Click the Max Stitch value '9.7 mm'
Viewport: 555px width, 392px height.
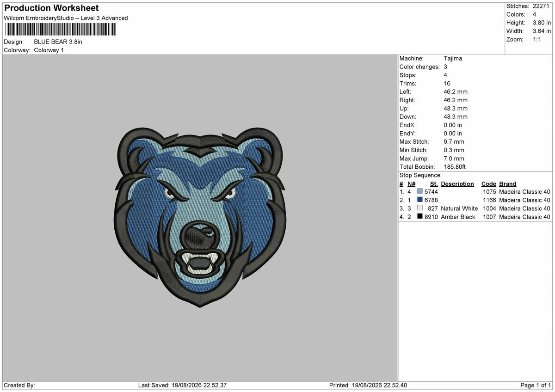coord(454,141)
